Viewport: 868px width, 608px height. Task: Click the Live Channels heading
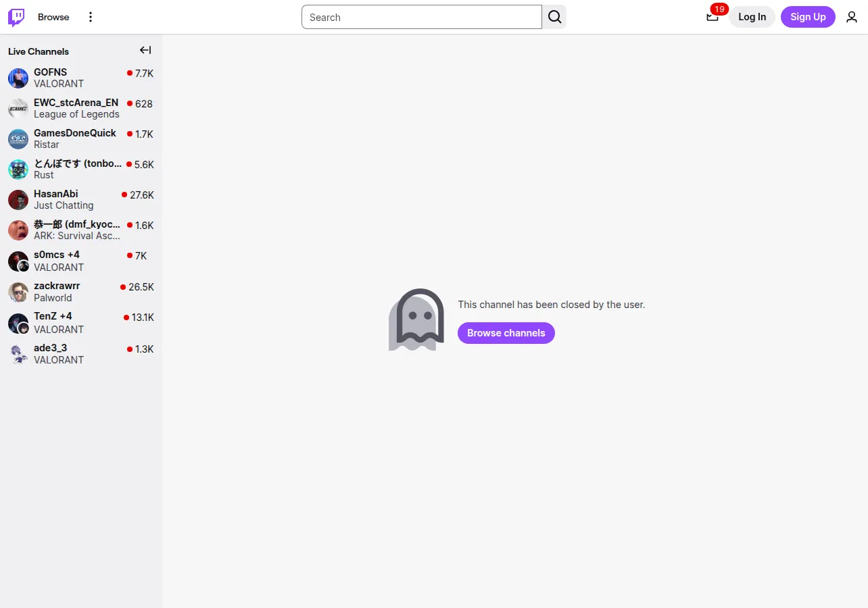pos(39,51)
